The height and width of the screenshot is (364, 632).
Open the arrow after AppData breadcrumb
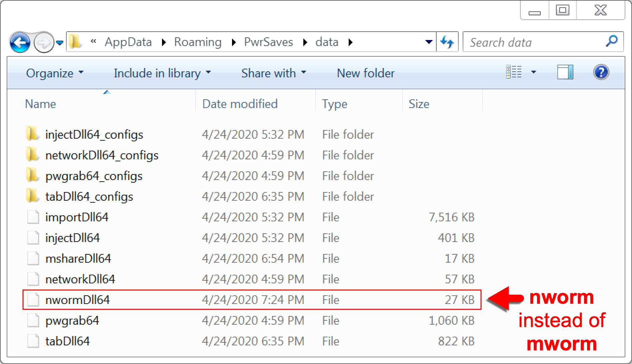point(164,42)
